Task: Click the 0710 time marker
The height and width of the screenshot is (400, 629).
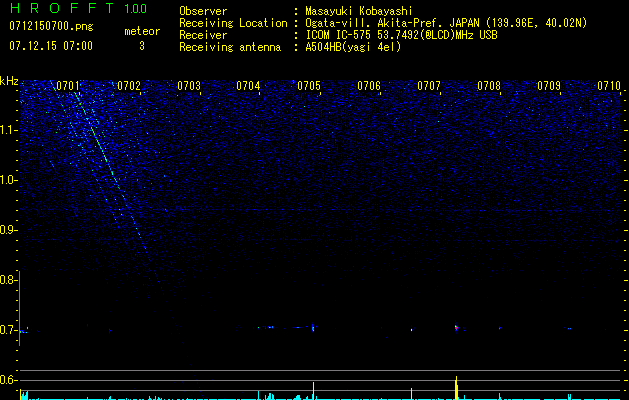Action: pyautogui.click(x=609, y=86)
